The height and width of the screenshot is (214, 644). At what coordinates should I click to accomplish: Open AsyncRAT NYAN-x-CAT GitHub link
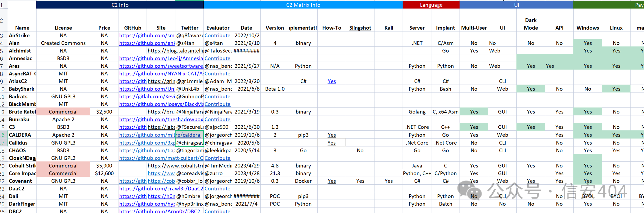pyautogui.click(x=161, y=74)
